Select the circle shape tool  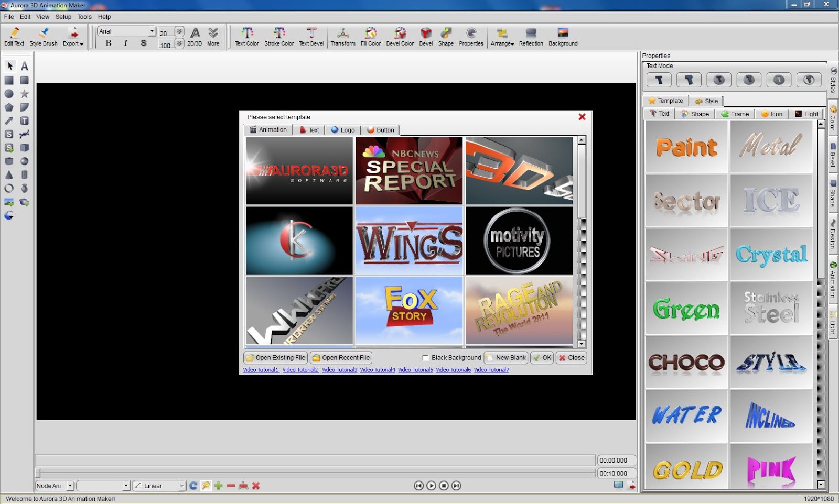point(9,94)
